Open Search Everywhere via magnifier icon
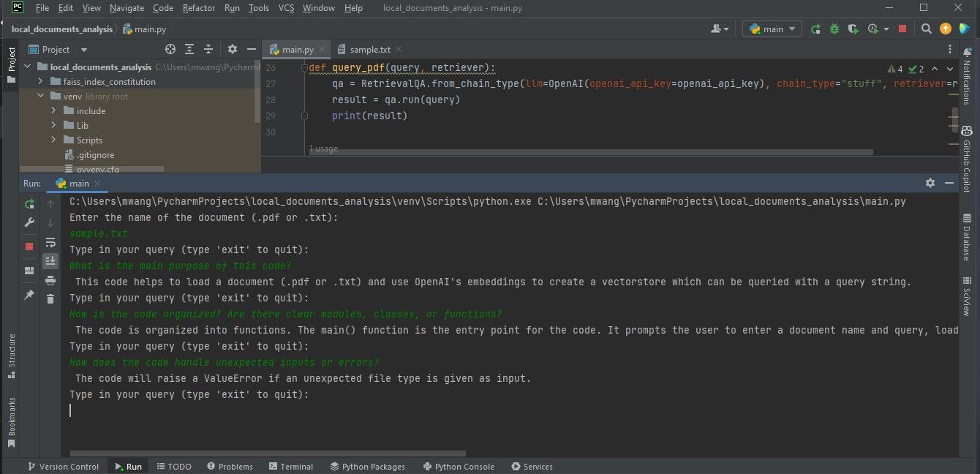980x474 pixels. (926, 28)
